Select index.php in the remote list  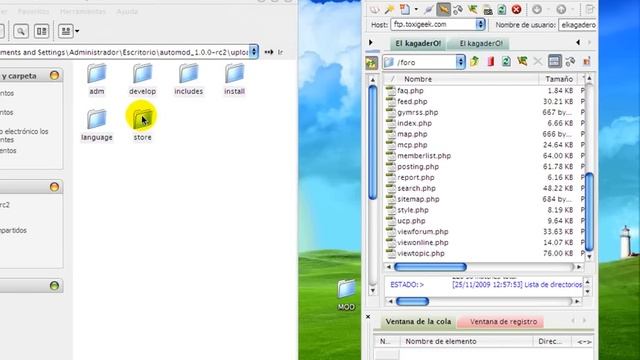point(414,123)
